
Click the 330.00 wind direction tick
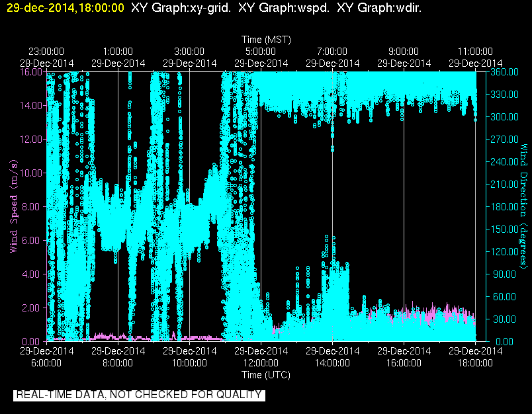[504, 95]
